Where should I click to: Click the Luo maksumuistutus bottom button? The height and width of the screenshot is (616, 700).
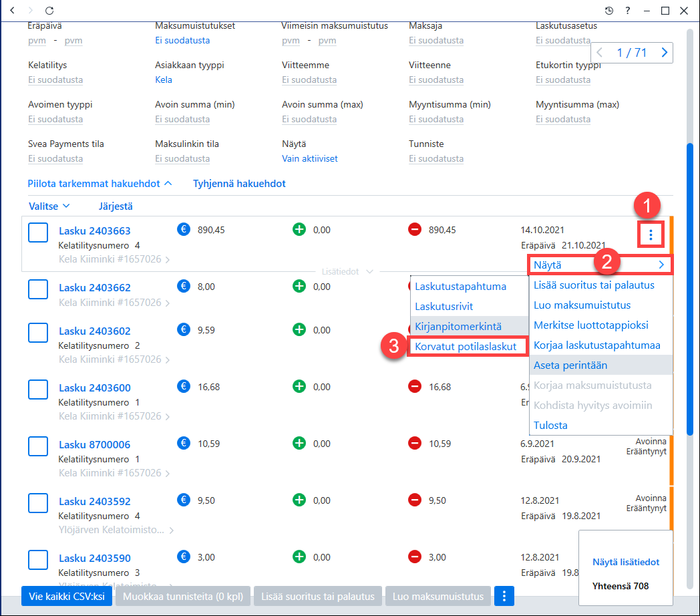pos(438,596)
